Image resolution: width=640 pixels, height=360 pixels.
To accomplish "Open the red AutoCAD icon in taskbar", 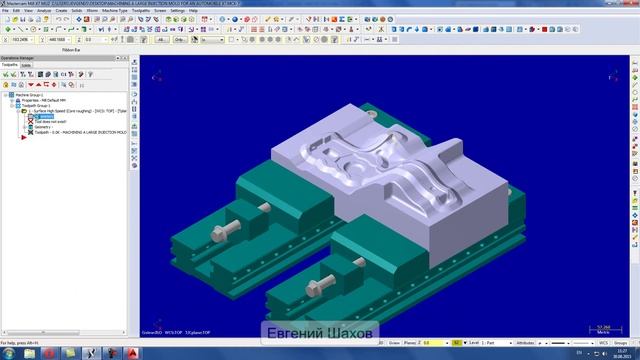I will pyautogui.click(x=132, y=353).
